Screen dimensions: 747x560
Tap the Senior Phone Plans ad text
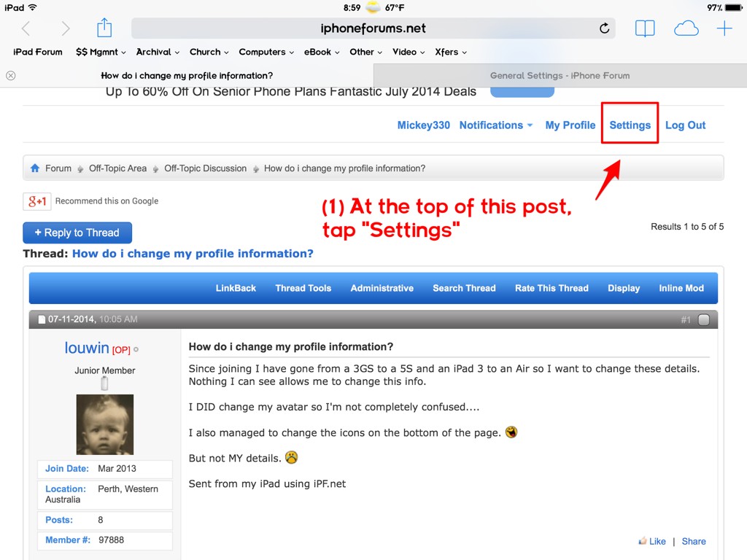290,91
